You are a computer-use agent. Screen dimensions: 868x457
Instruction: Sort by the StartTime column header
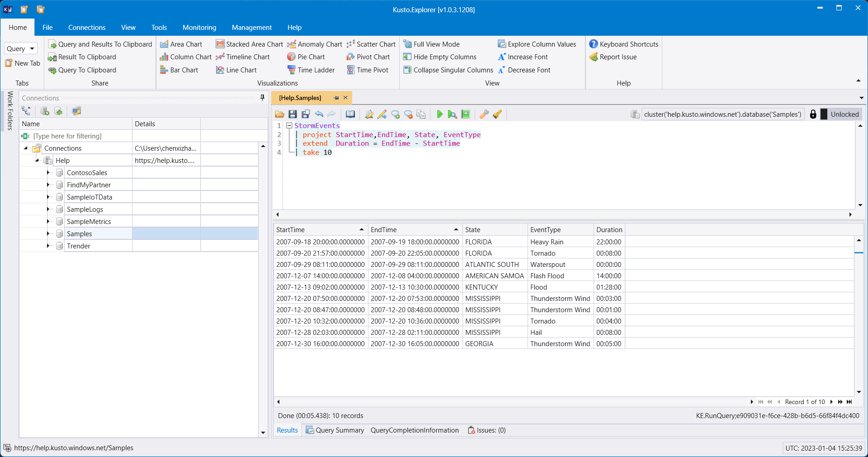click(x=320, y=230)
